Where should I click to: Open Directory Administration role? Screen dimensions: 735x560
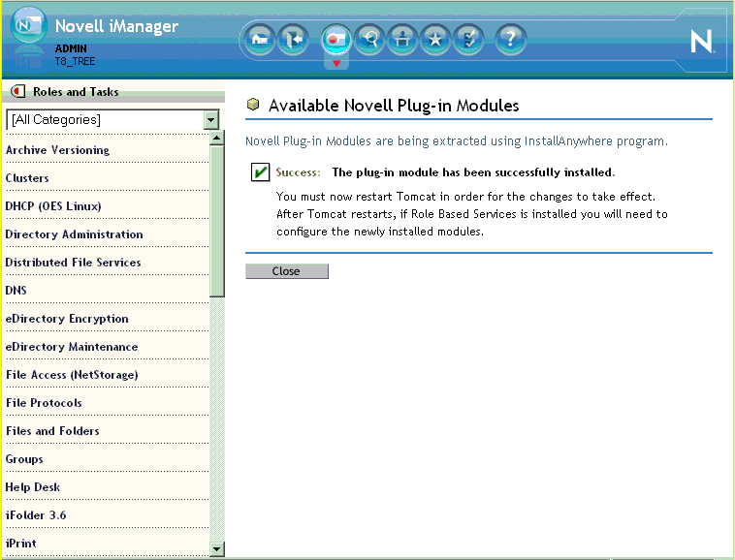click(74, 234)
